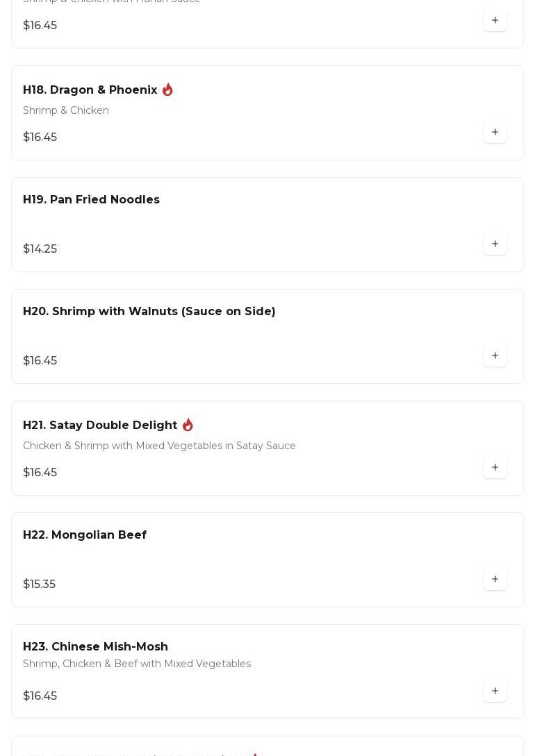This screenshot has height=756, width=535.
Task: Click the "Shrimp & Chicken" description under H18
Action: click(x=66, y=110)
